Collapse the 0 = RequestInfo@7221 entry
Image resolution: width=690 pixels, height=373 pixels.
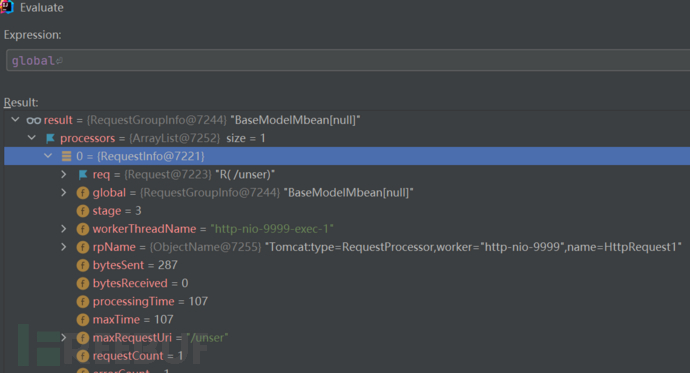point(48,156)
